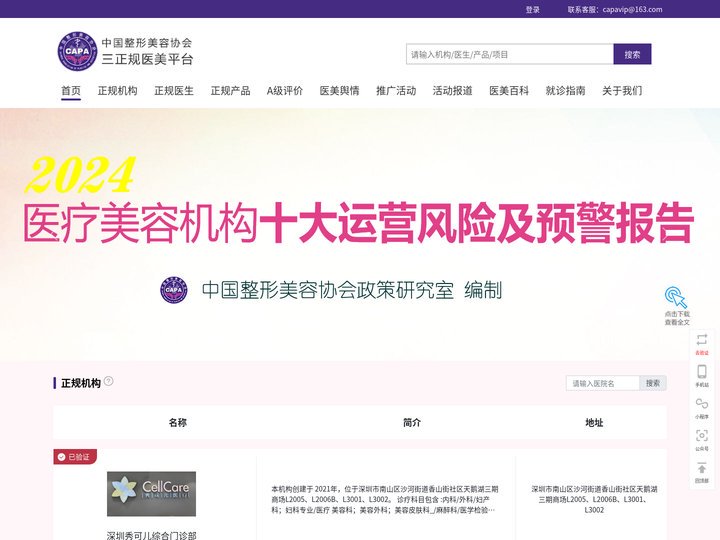The width and height of the screenshot is (720, 540).
Task: Click the purple 搜索 button in header
Action: tap(632, 55)
